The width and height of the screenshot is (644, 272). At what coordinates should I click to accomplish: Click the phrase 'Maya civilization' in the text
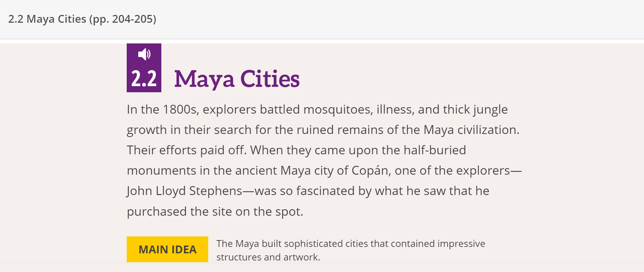point(471,130)
